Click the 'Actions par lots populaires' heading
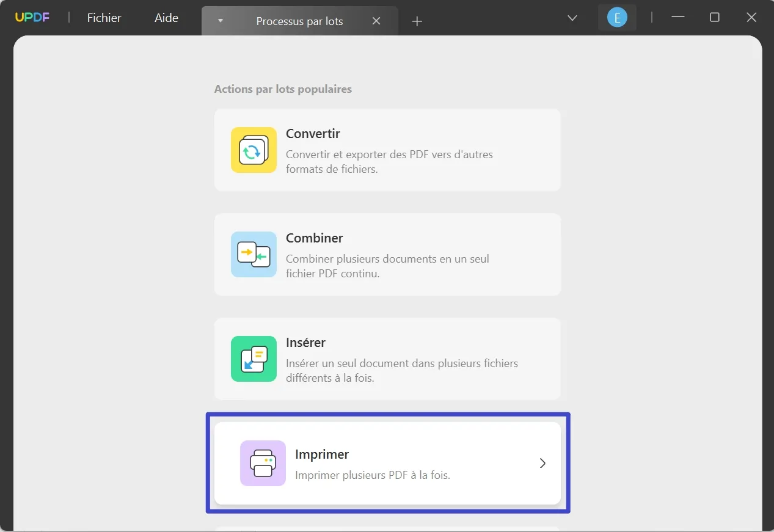The image size is (774, 532). (283, 89)
